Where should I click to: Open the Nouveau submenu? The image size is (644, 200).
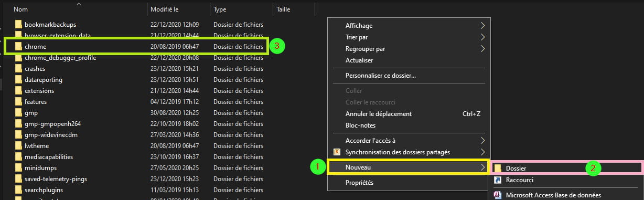click(x=408, y=167)
